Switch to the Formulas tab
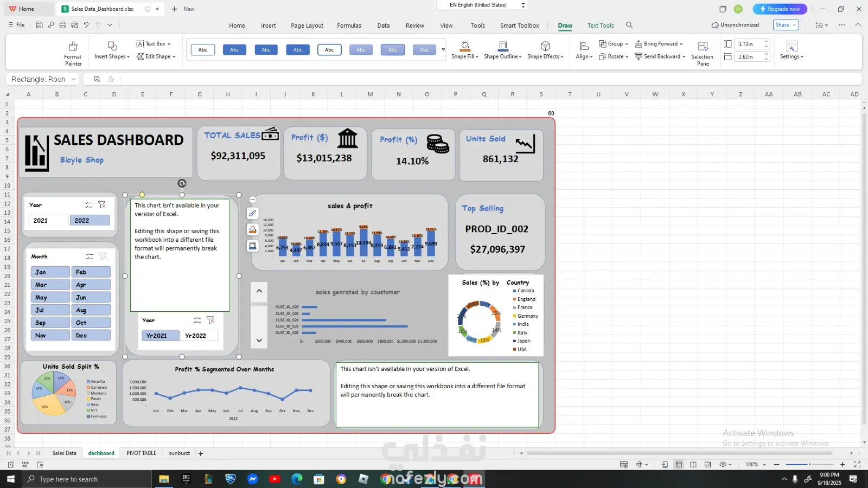 pos(349,25)
